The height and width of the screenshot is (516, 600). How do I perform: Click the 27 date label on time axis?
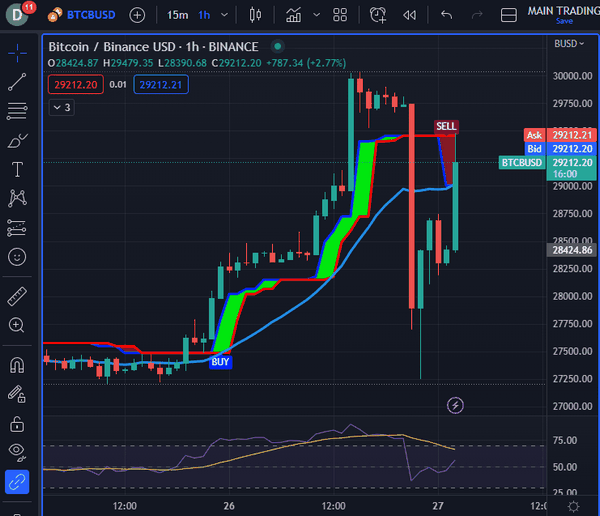[438, 506]
